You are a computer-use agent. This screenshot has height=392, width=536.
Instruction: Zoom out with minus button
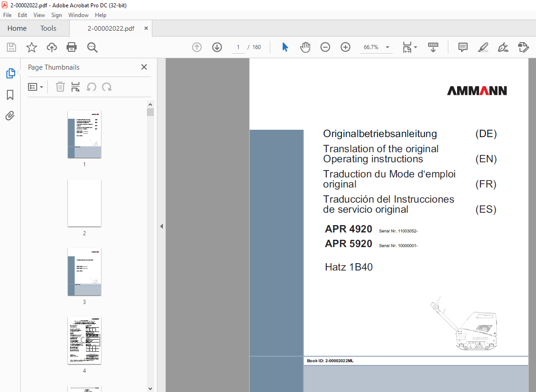325,47
